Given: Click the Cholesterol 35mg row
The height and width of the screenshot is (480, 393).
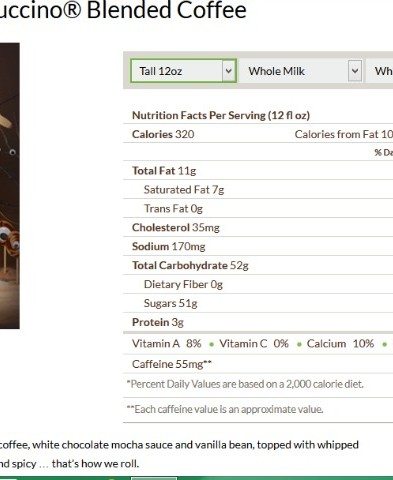Looking at the screenshot, I should point(258,228).
